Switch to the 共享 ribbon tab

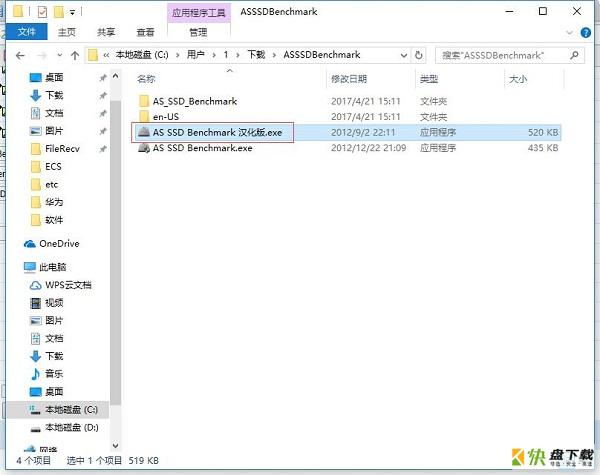(106, 32)
